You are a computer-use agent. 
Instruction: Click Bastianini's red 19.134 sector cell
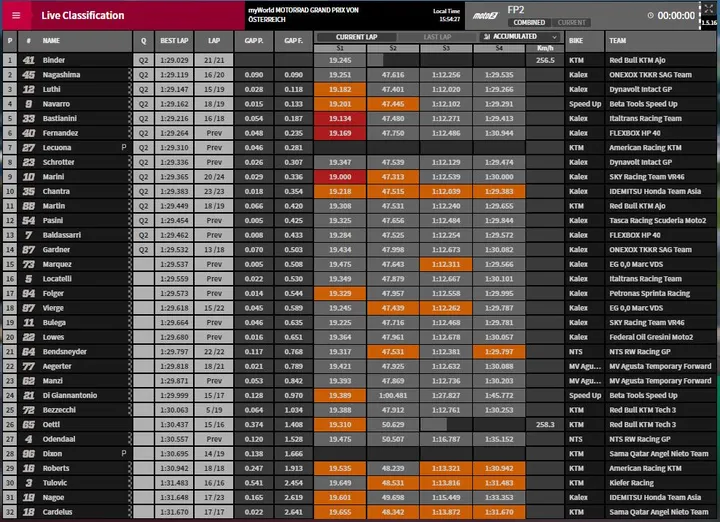pos(340,118)
